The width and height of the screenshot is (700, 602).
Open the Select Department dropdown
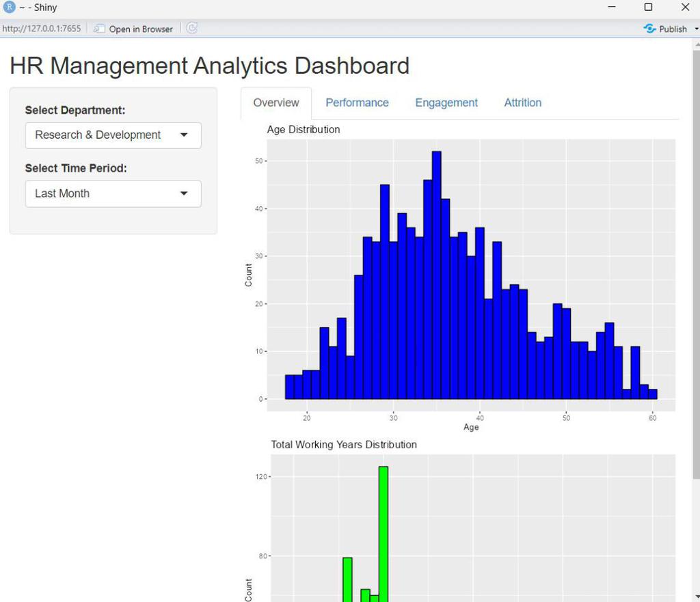pyautogui.click(x=113, y=135)
